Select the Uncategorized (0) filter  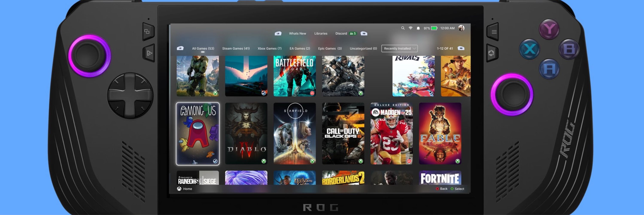pyautogui.click(x=363, y=49)
